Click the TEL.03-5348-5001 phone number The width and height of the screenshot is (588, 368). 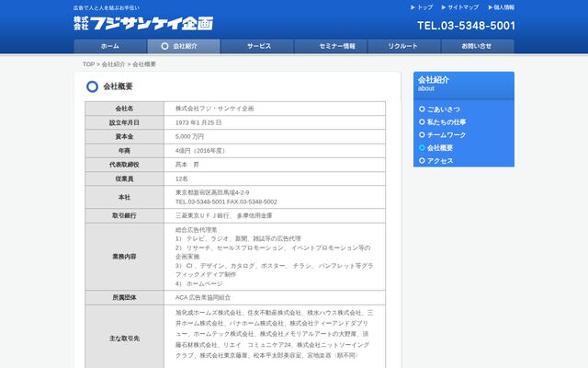point(466,26)
